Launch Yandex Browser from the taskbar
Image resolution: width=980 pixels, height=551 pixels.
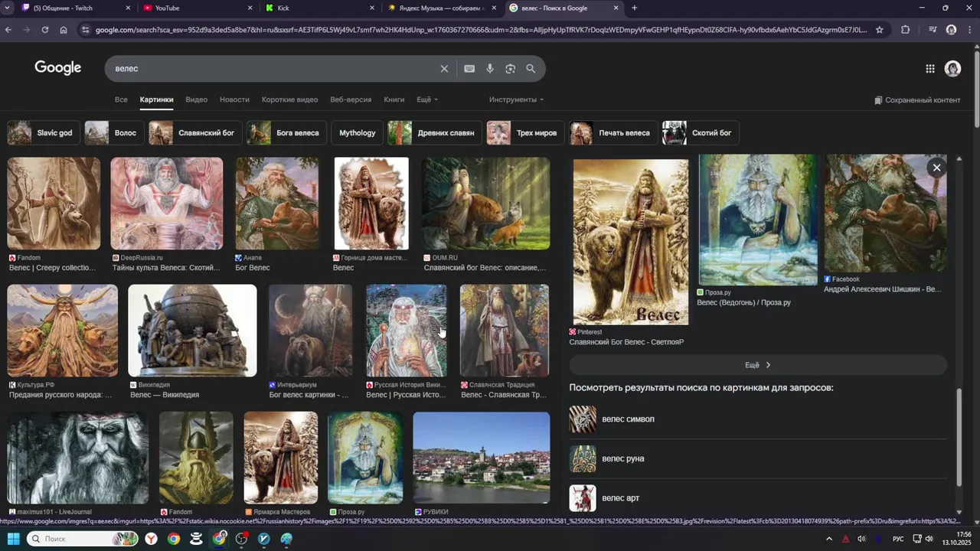click(152, 539)
